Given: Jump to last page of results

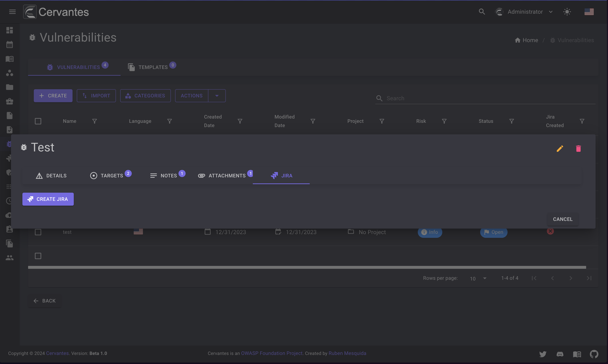Looking at the screenshot, I should coord(589,278).
